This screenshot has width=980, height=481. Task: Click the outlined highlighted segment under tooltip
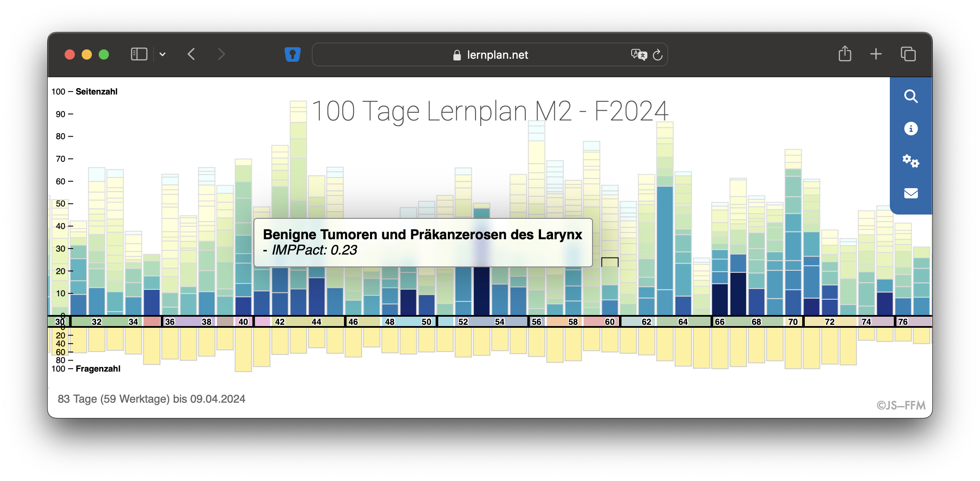click(x=610, y=262)
